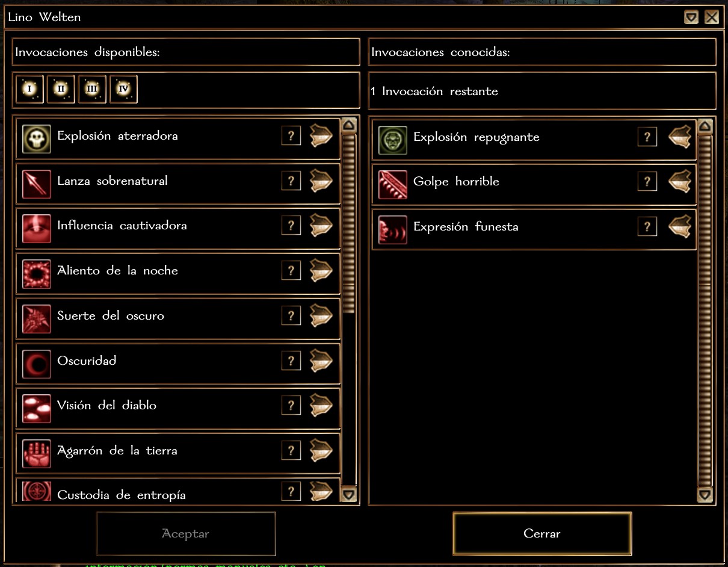Select the Explosión aterradora skull icon
This screenshot has width=728, height=567.
[37, 138]
